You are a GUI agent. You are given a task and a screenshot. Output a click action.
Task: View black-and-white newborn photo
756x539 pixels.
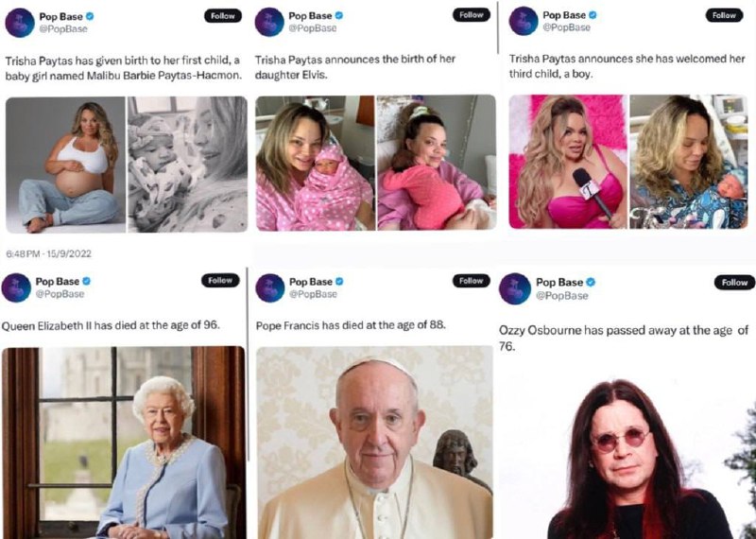187,164
